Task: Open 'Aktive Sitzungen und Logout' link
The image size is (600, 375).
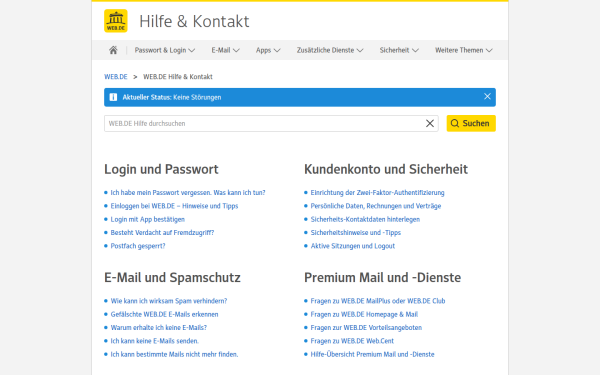Action: 352,246
